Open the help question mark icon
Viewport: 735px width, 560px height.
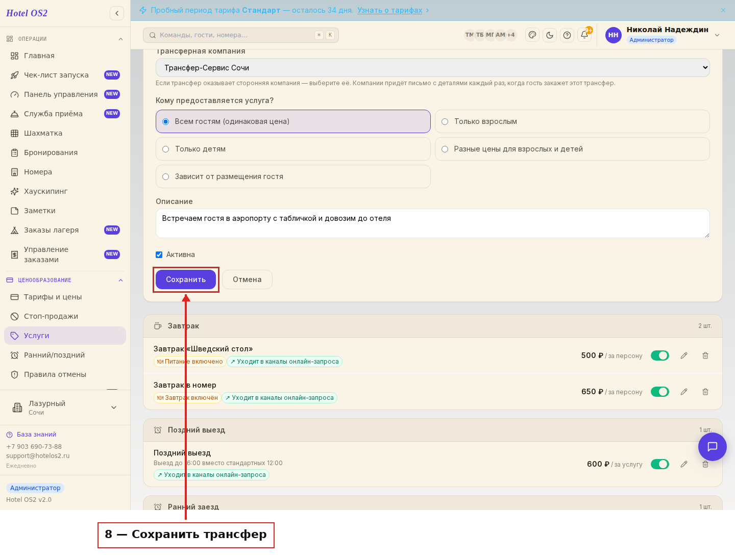tap(567, 35)
